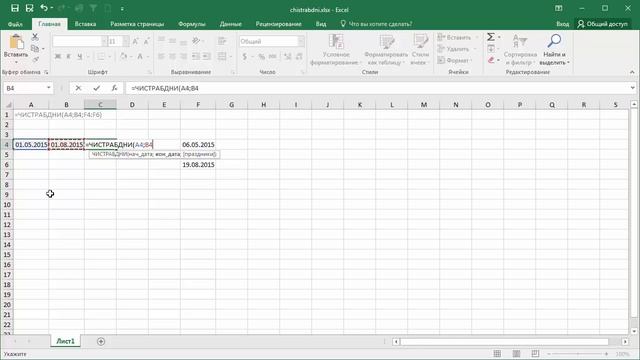Click the vertical scrollbar down arrow
Image resolution: width=640 pixels, height=360 pixels.
coord(634,331)
